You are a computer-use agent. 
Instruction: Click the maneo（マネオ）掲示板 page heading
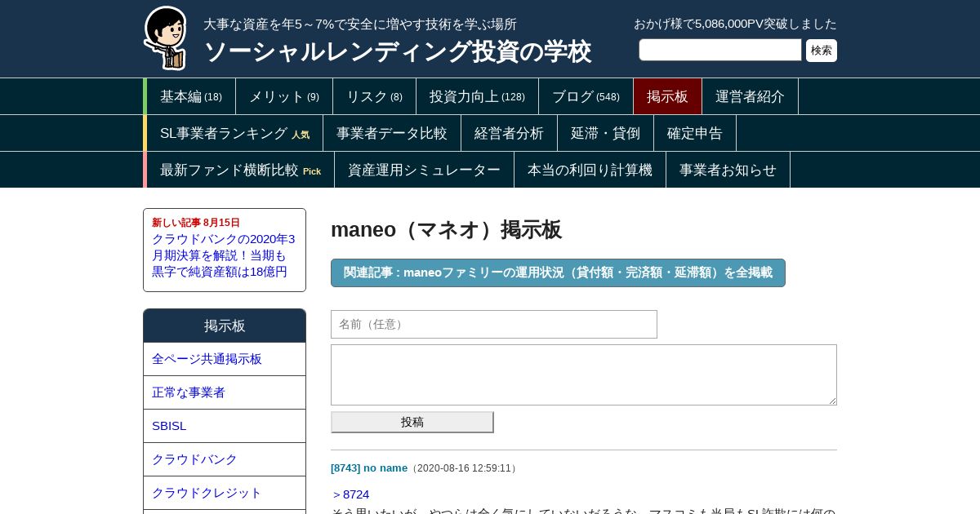(446, 229)
